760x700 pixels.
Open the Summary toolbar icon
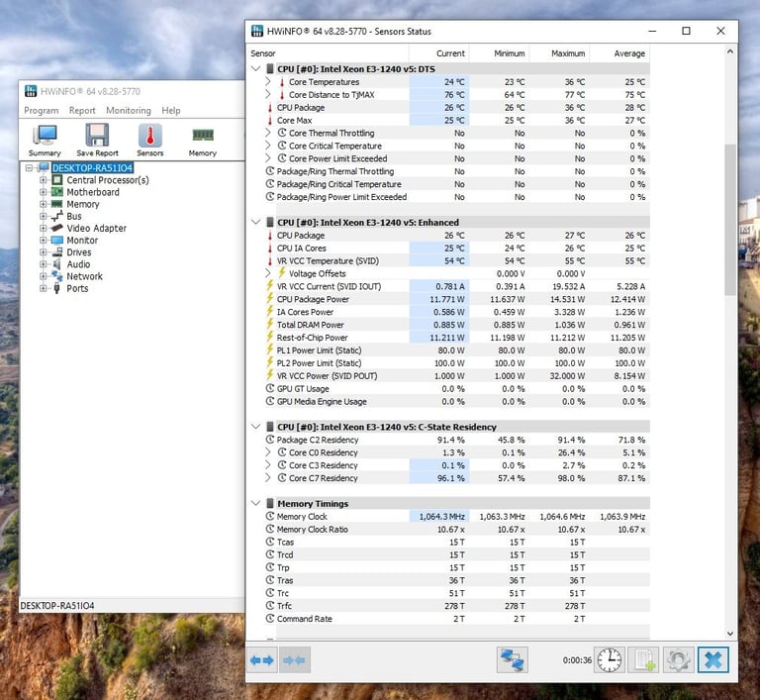coord(45,141)
